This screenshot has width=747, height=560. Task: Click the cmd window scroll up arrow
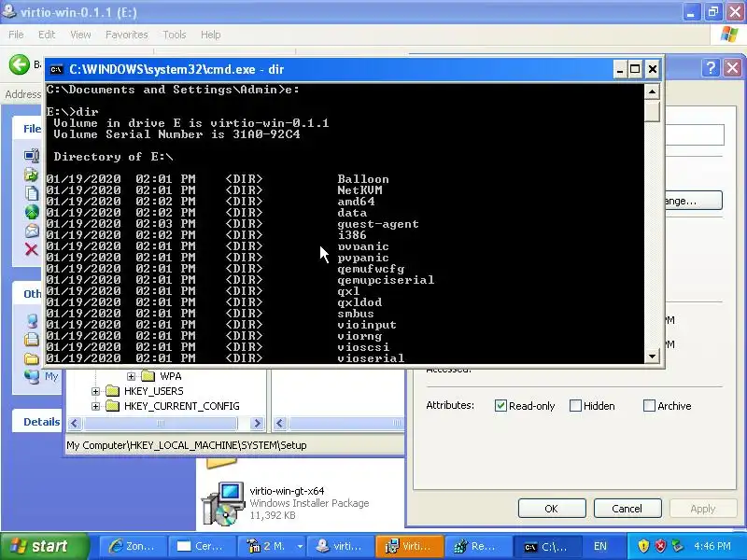pos(652,91)
